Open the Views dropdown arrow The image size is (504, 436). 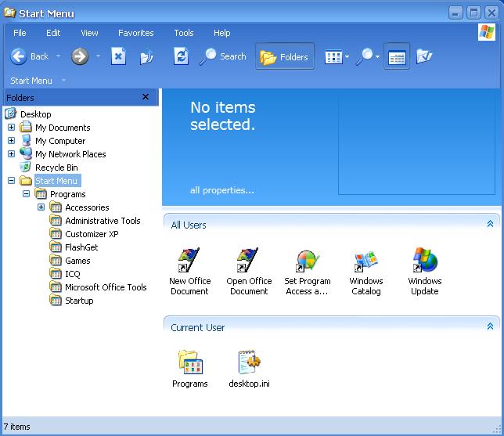(x=347, y=56)
